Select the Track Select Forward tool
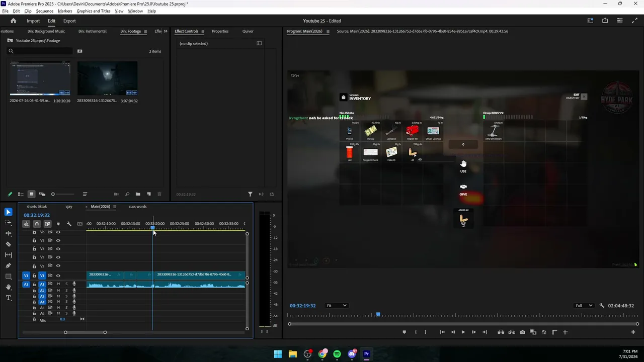 coord(9,223)
